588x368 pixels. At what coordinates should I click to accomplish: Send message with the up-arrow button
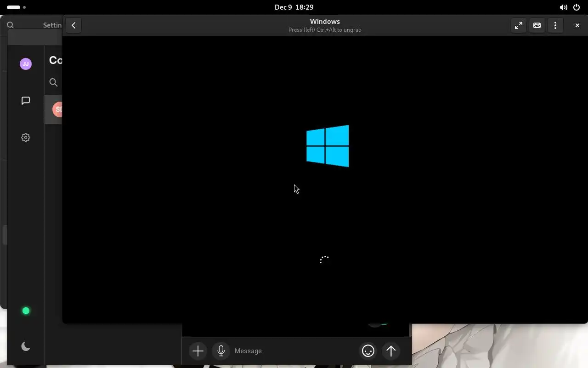coord(391,351)
